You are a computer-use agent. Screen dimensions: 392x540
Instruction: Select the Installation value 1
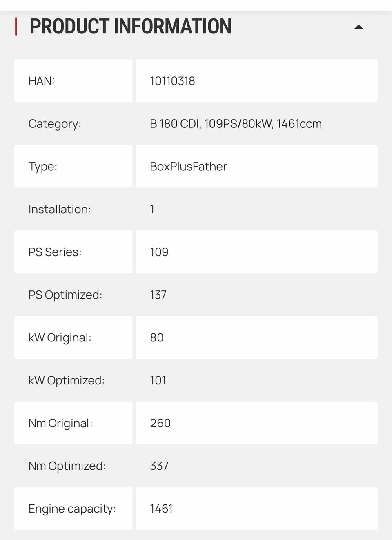152,209
